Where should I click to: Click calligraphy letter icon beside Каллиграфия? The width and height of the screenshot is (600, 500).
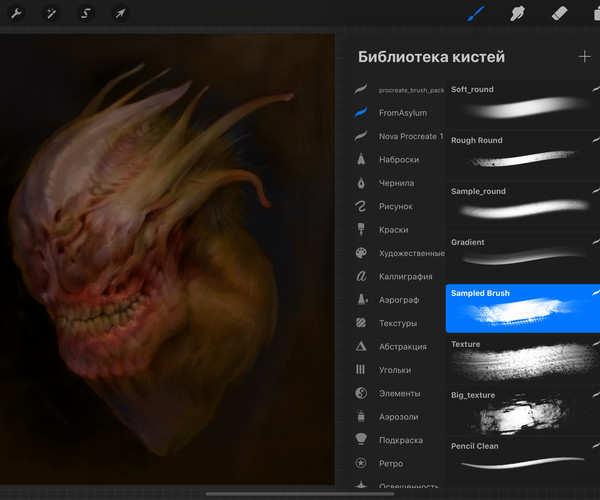tap(361, 276)
